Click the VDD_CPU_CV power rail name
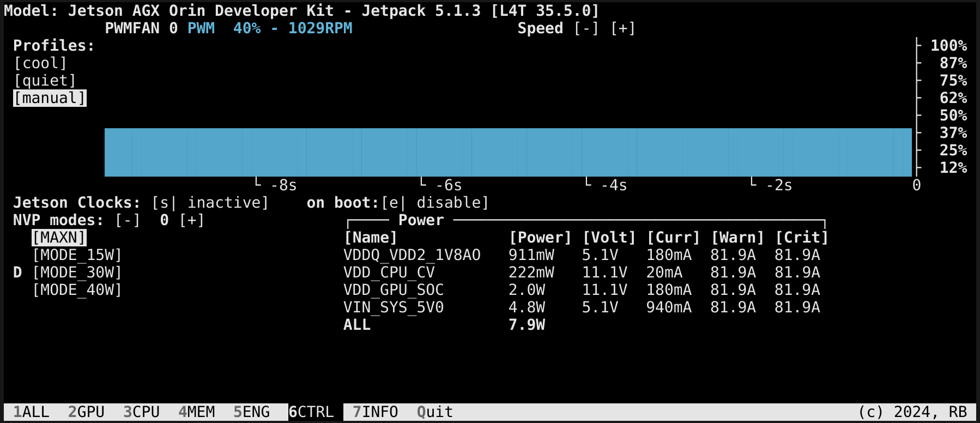The image size is (980, 423). [389, 273]
